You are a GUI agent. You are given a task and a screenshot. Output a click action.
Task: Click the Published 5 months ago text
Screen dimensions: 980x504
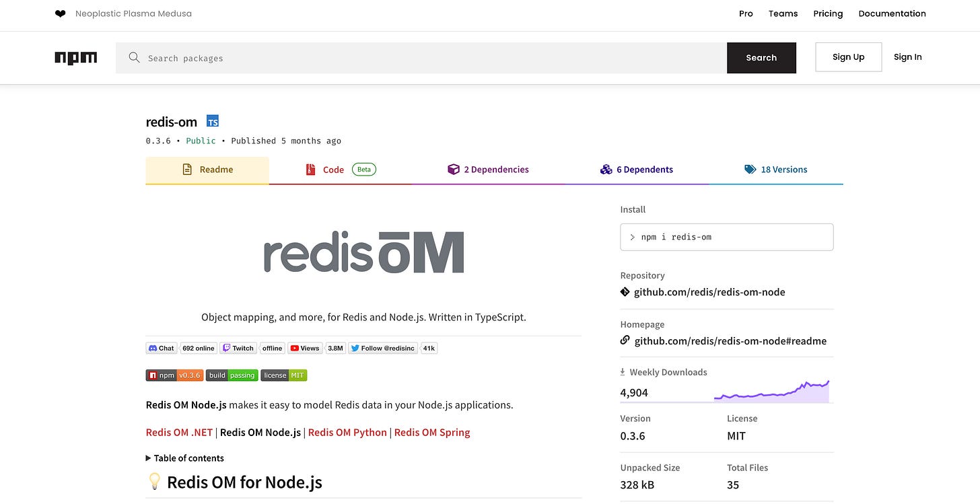[x=286, y=141]
